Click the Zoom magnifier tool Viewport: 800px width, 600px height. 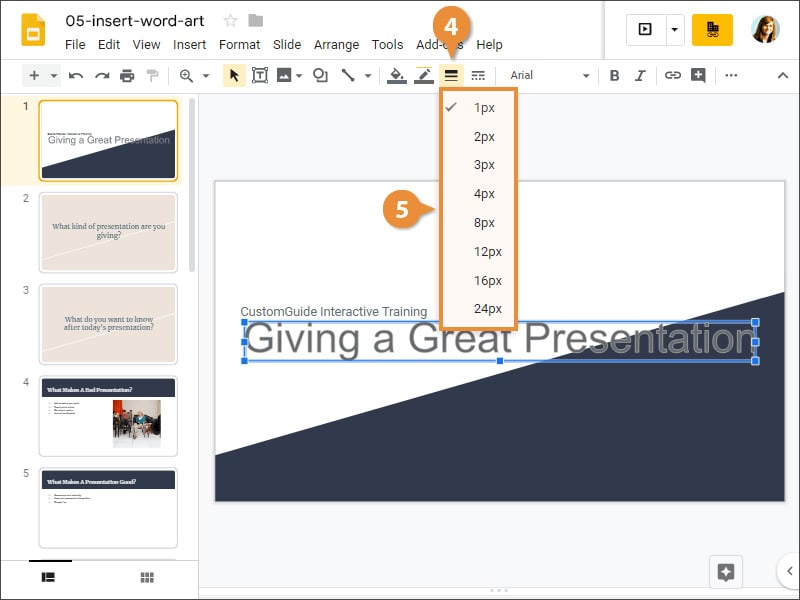pyautogui.click(x=186, y=76)
